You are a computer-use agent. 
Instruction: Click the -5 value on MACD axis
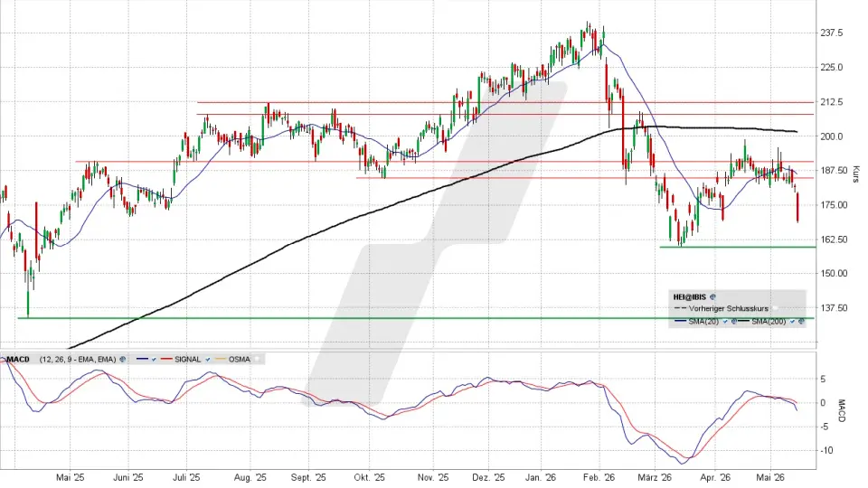click(x=824, y=427)
